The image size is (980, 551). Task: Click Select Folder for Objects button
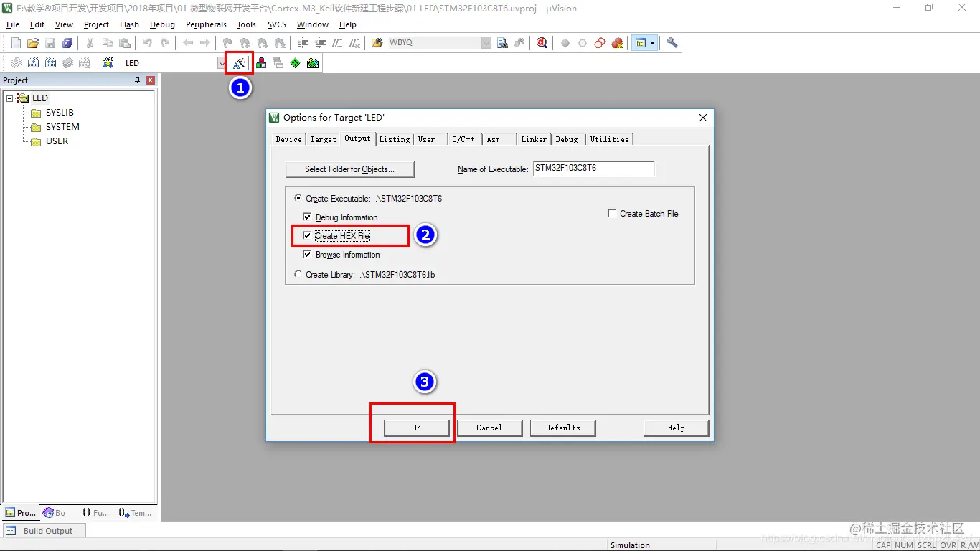coord(350,169)
